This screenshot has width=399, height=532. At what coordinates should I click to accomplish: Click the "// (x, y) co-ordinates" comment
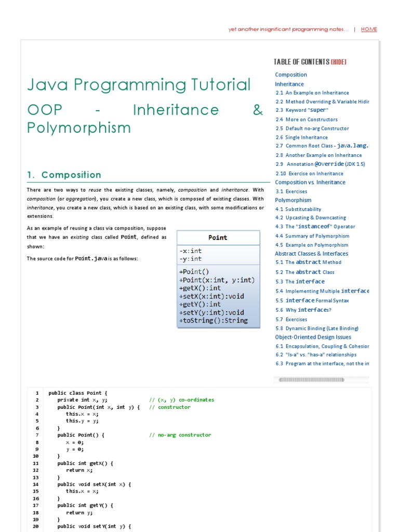coord(182,400)
